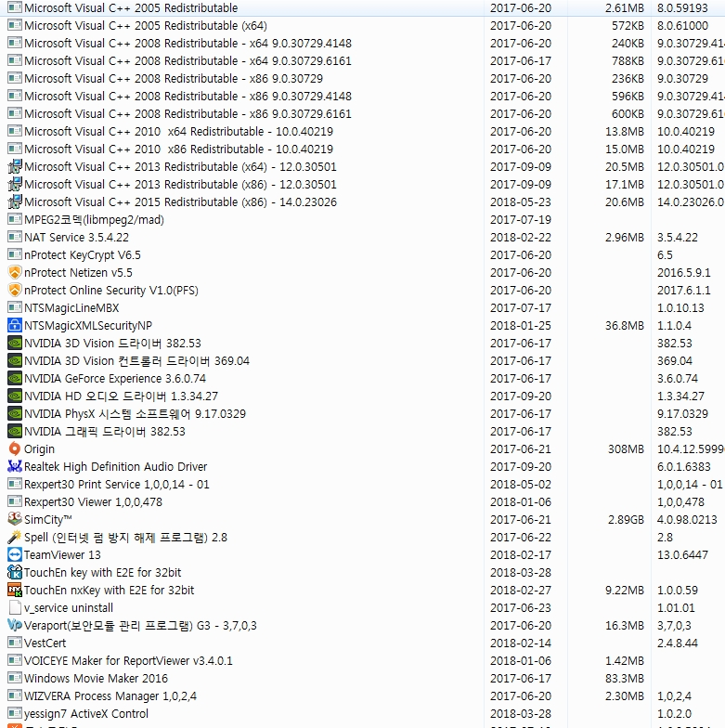
Task: Click install date 2018-01-25 cell
Action: coord(521,325)
